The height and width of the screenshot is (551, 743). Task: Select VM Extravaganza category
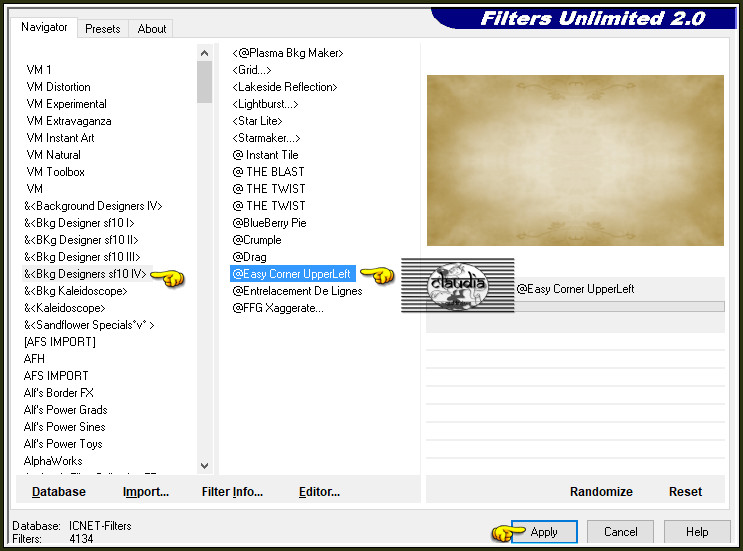click(x=69, y=121)
